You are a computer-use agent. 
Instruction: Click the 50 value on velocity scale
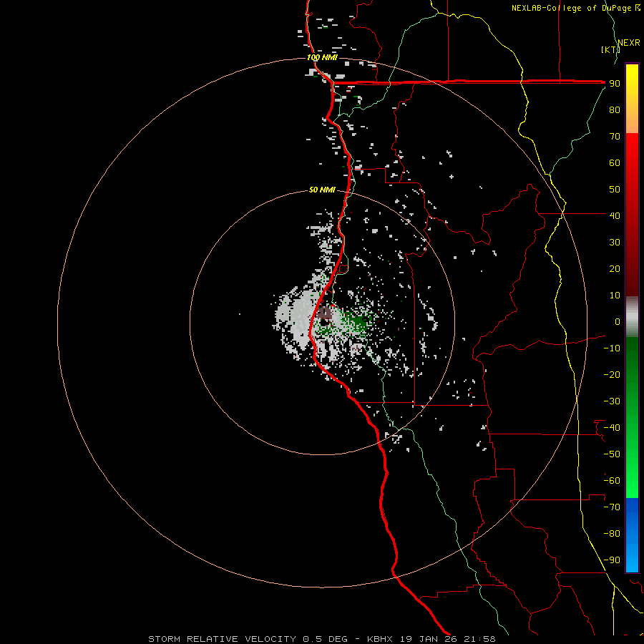615,190
